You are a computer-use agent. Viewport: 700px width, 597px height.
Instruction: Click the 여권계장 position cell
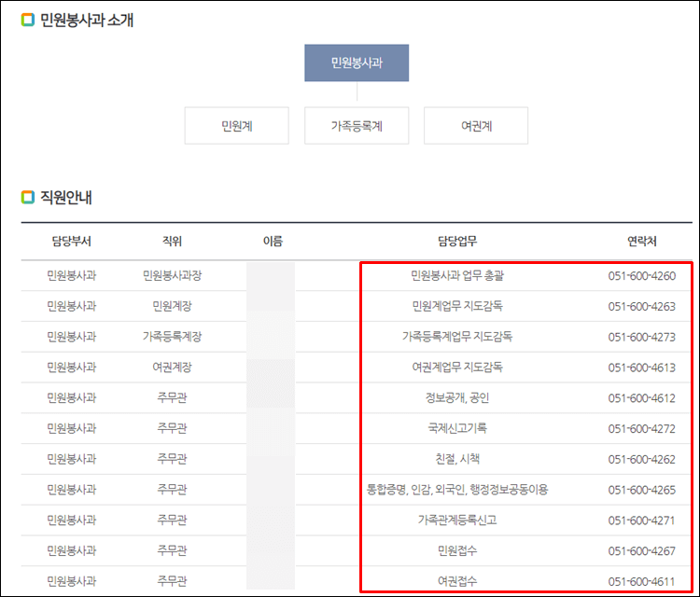coord(173,368)
